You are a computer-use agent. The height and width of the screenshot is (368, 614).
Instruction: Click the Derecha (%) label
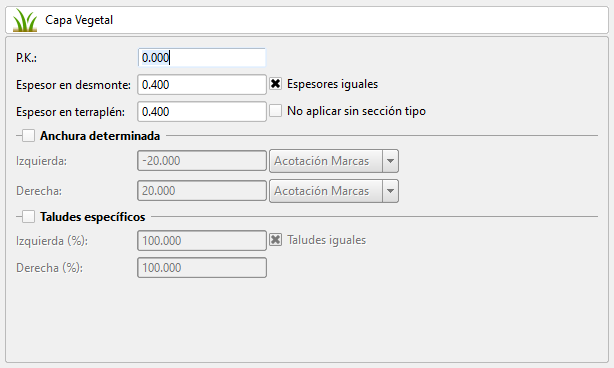point(49,268)
